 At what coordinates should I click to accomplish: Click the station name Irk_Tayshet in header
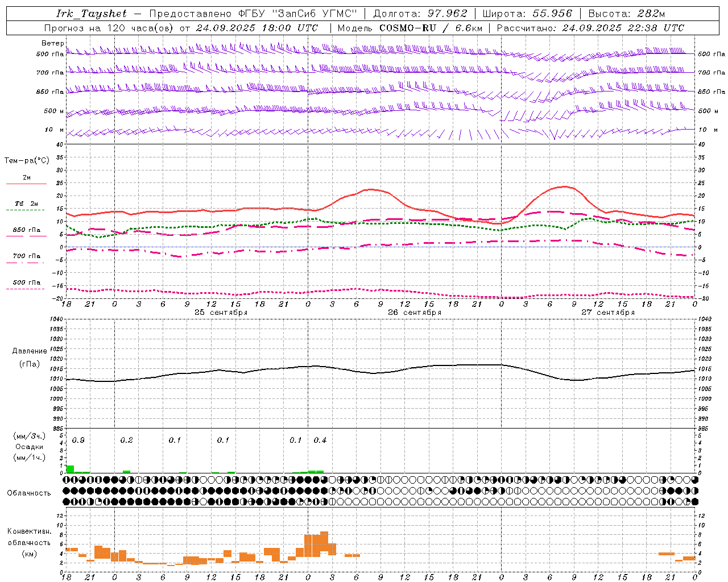[x=92, y=14]
